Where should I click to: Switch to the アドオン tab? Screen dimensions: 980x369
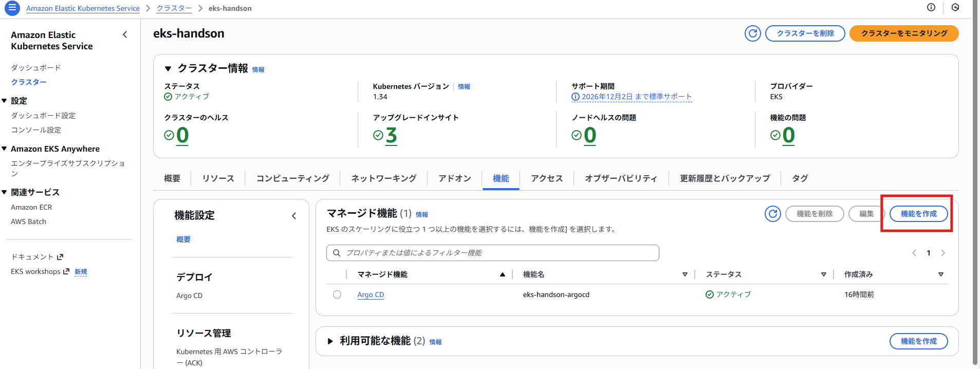tap(455, 178)
